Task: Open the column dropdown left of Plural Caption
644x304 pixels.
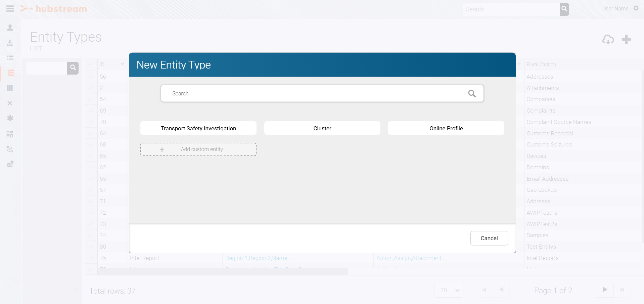Action: coord(519,64)
